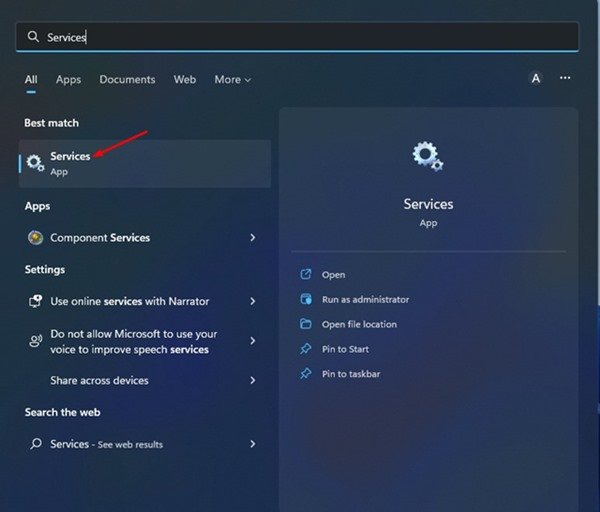Image resolution: width=600 pixels, height=512 pixels.
Task: Switch to the Apps filter tab
Action: 68,80
